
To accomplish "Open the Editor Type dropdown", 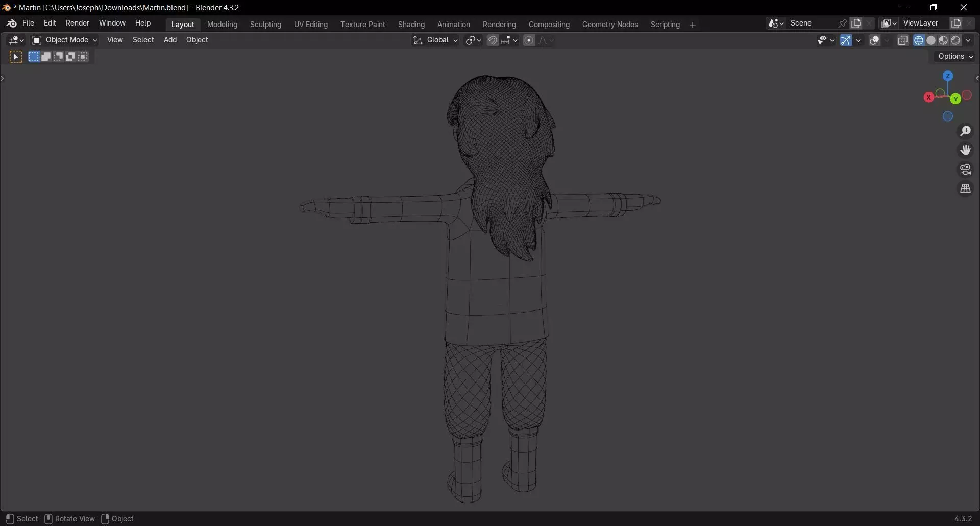I will [16, 40].
